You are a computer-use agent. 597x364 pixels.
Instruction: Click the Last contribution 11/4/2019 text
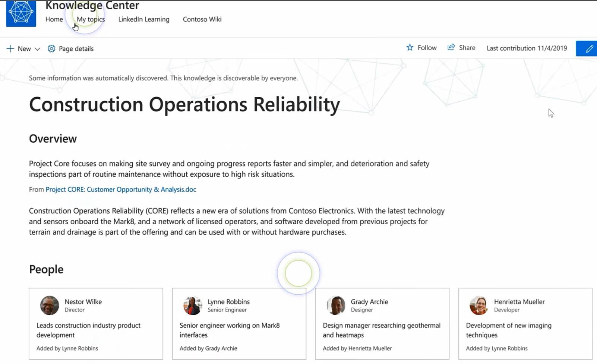[527, 48]
